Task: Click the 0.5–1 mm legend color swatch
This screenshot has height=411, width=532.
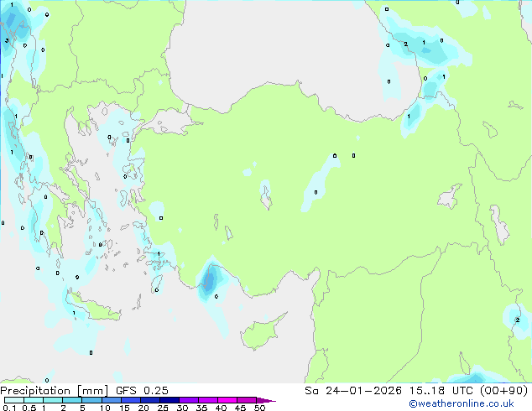Action: tap(34, 400)
